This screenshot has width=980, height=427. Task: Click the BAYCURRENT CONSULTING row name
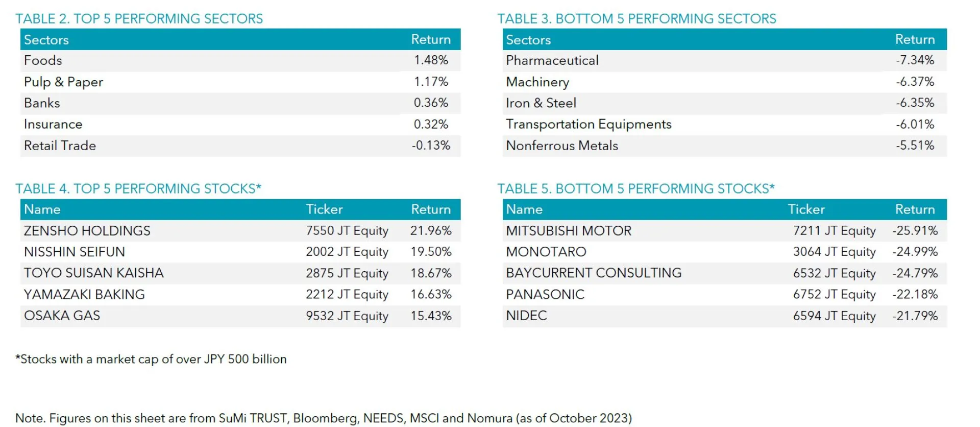pyautogui.click(x=594, y=273)
